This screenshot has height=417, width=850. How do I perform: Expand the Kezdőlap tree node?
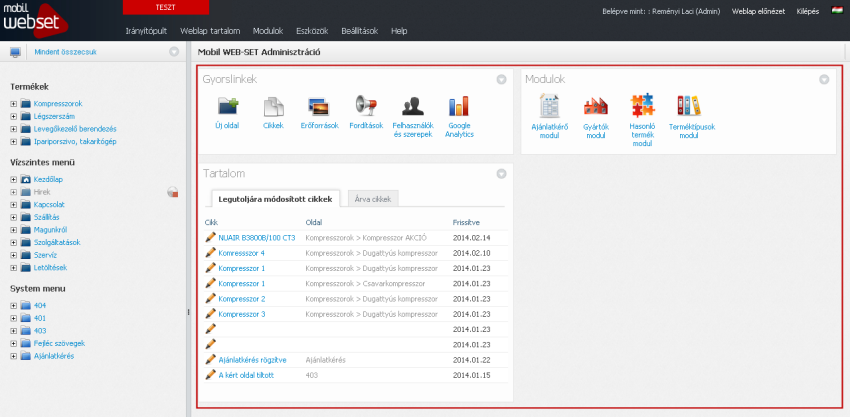pyautogui.click(x=14, y=179)
